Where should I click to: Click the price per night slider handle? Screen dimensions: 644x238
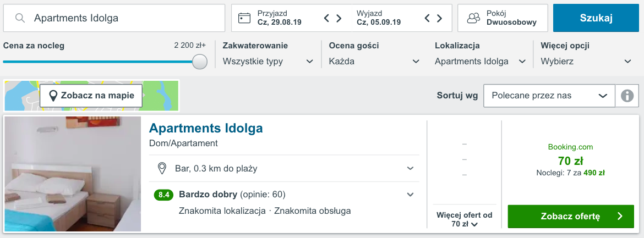pyautogui.click(x=200, y=62)
